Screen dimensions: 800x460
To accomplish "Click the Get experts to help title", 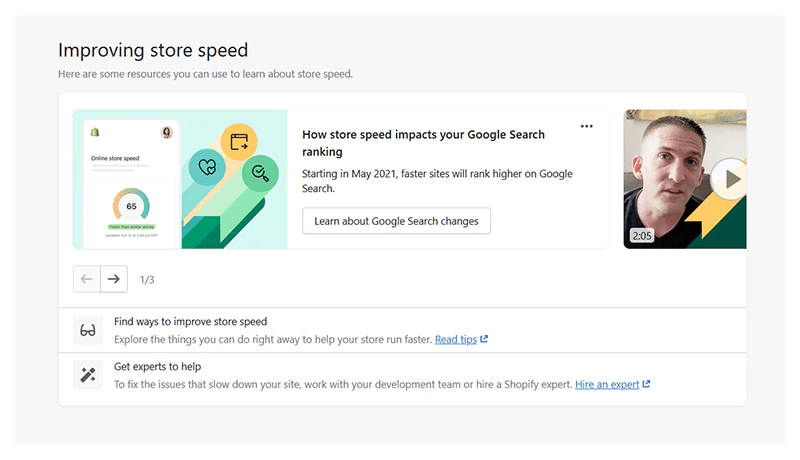I will coord(157,367).
